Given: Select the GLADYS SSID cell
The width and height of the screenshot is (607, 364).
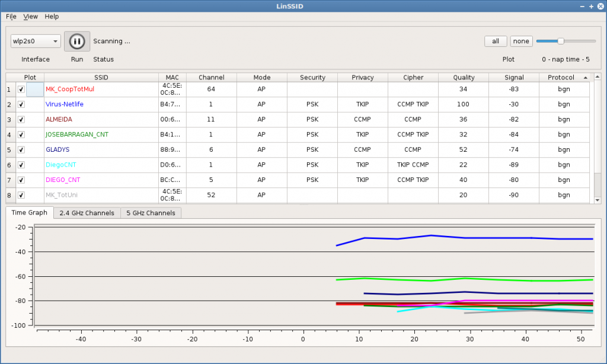Looking at the screenshot, I should click(101, 150).
